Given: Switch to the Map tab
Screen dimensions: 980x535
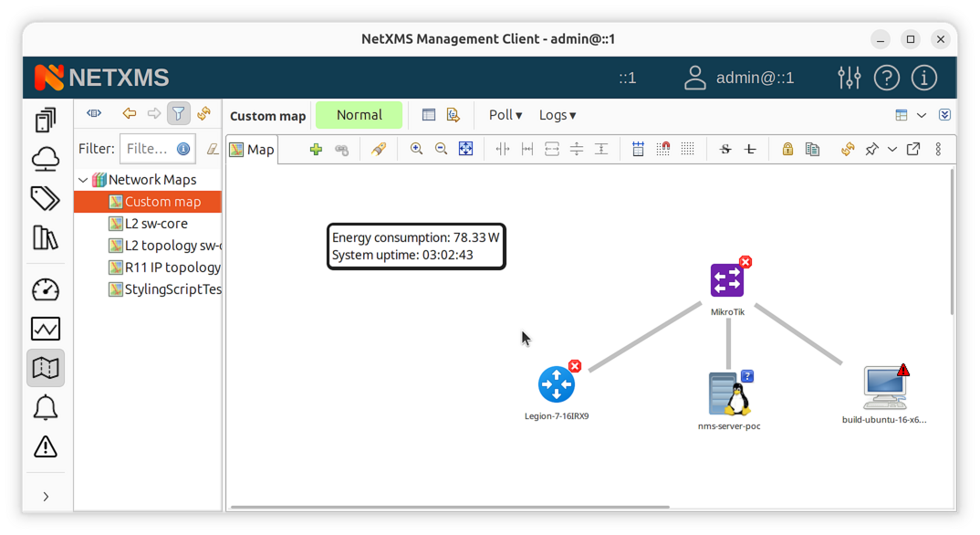Looking at the screenshot, I should pyautogui.click(x=252, y=150).
